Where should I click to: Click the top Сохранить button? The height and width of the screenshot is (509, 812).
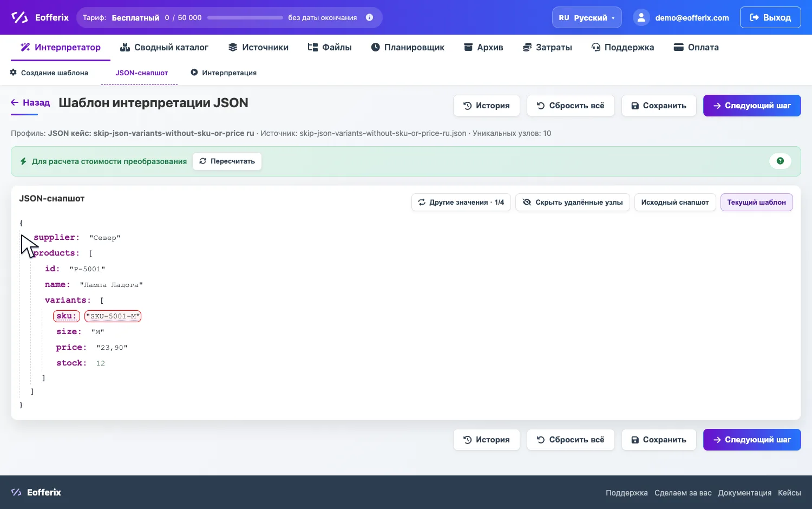659,106
